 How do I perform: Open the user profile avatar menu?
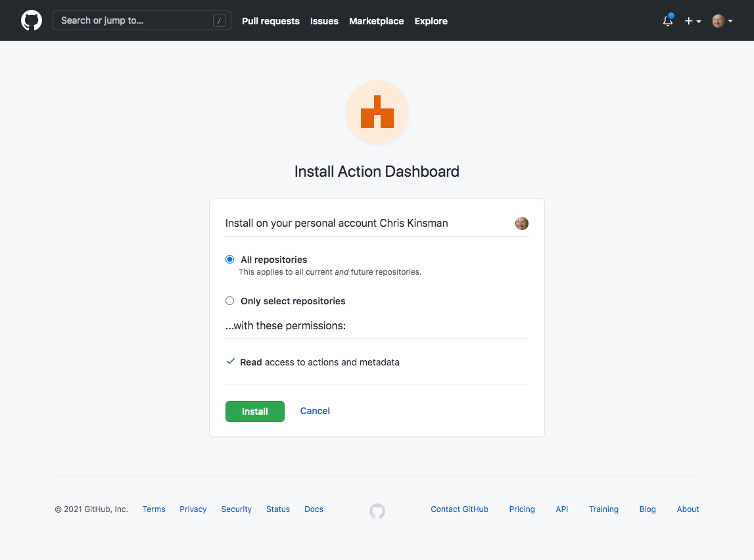click(722, 20)
